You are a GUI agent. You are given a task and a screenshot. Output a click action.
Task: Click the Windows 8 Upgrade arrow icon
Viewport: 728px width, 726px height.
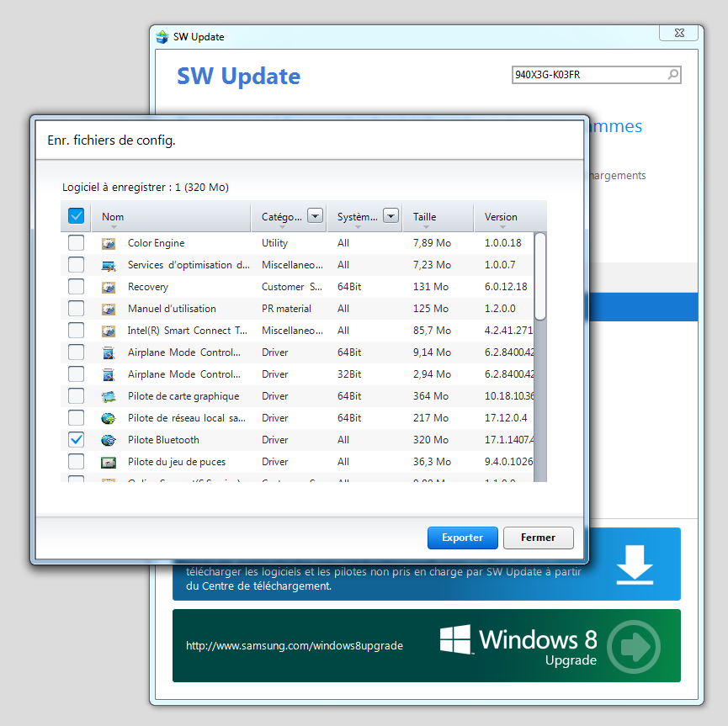pos(634,646)
